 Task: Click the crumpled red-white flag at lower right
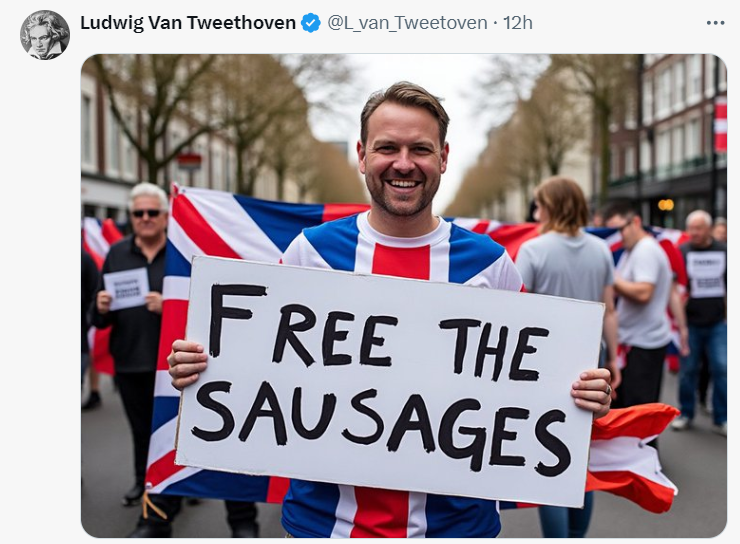pos(632,455)
